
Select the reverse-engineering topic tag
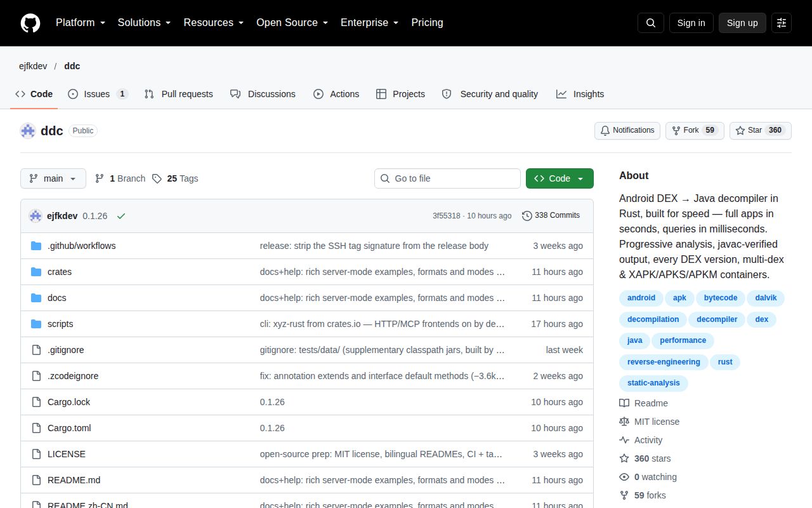pyautogui.click(x=664, y=362)
